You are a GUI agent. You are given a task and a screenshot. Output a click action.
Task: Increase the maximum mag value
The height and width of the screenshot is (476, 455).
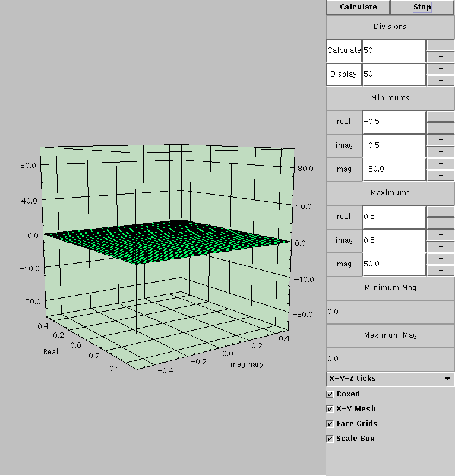pyautogui.click(x=441, y=259)
